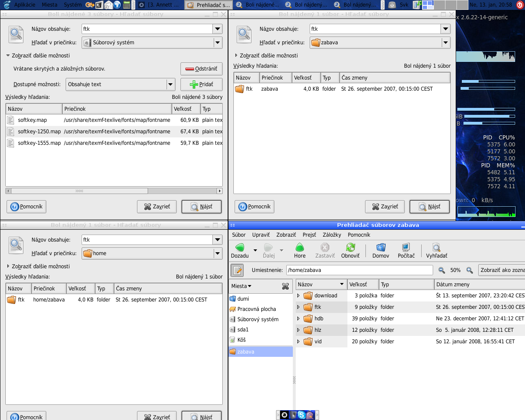The image size is (525, 420).
Task: Click the Pridať button
Action: 201,84
